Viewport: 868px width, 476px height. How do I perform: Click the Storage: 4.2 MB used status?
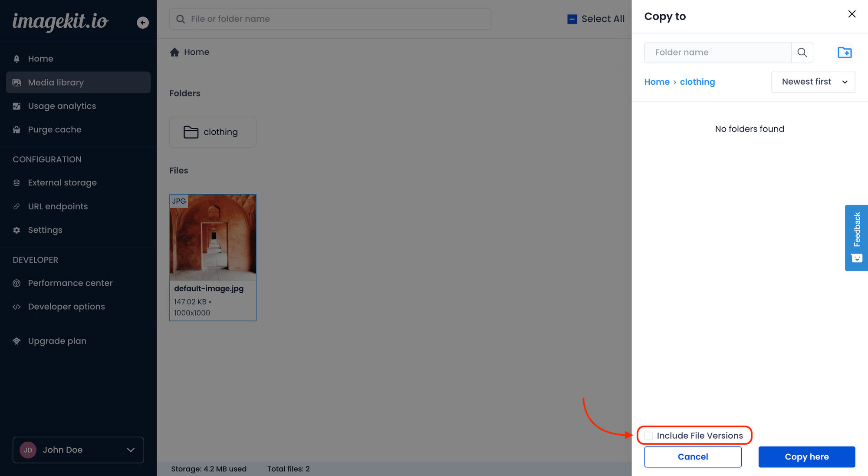click(209, 469)
